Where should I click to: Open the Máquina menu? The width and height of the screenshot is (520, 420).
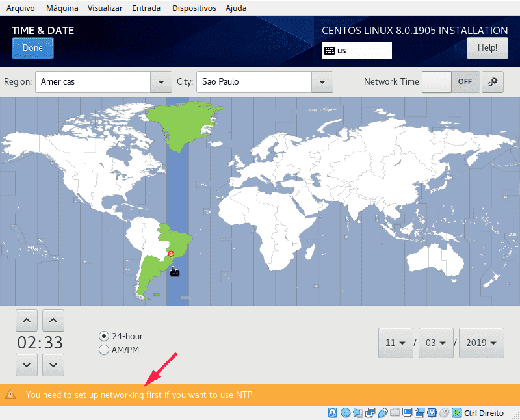(62, 8)
